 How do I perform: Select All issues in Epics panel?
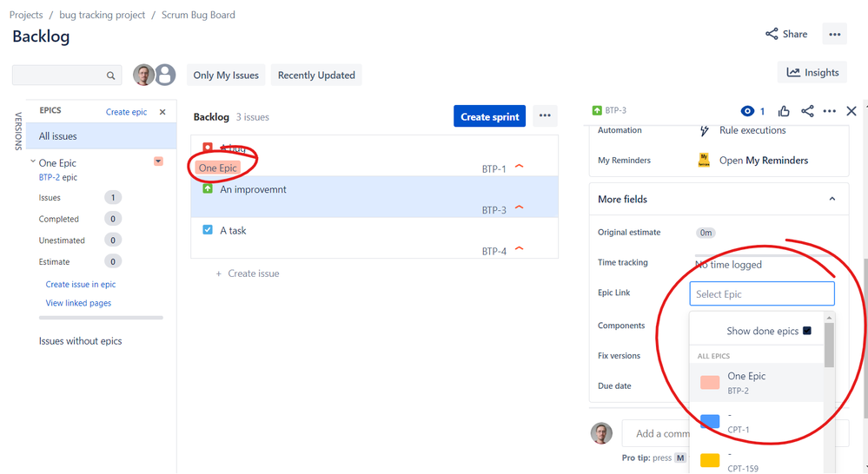[x=102, y=136]
